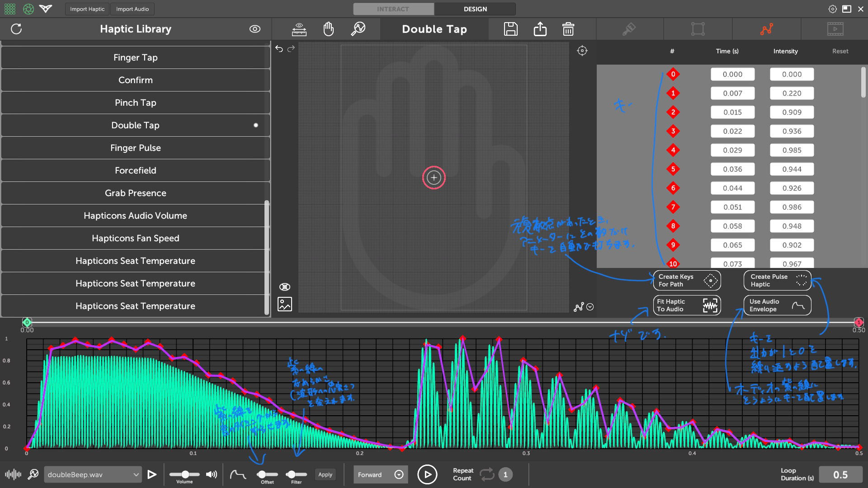Open the Forward playback direction dropdown
This screenshot has height=488, width=868.
coord(380,474)
